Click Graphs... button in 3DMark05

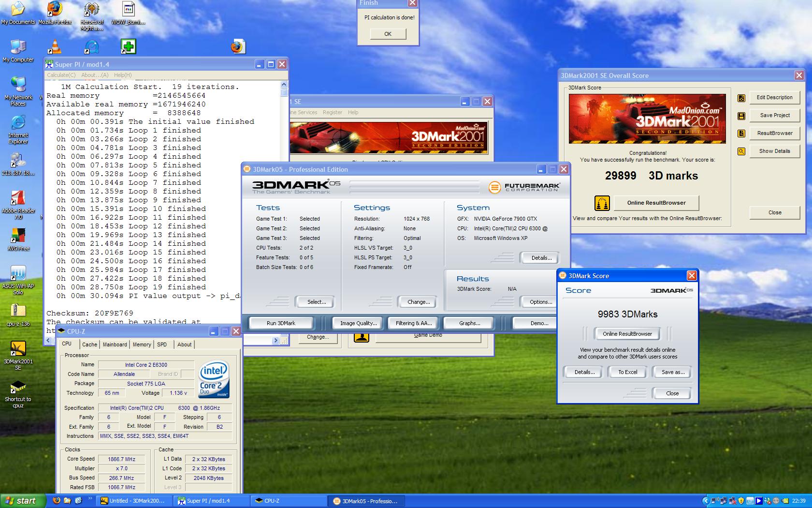469,323
